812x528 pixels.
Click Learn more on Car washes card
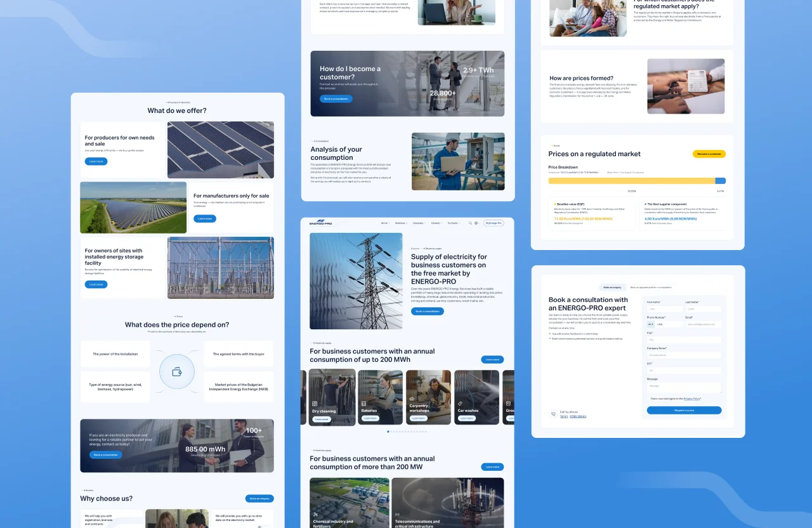(x=467, y=418)
